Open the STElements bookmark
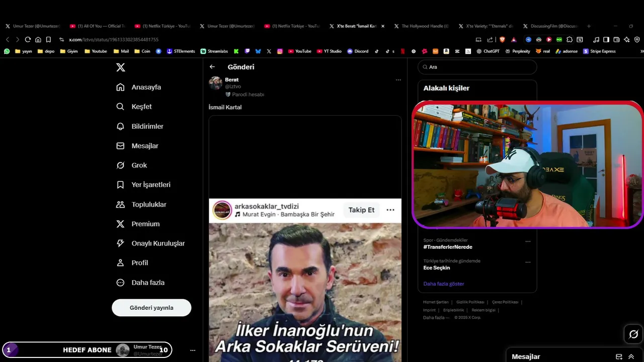This screenshot has height=362, width=644. coord(181,51)
